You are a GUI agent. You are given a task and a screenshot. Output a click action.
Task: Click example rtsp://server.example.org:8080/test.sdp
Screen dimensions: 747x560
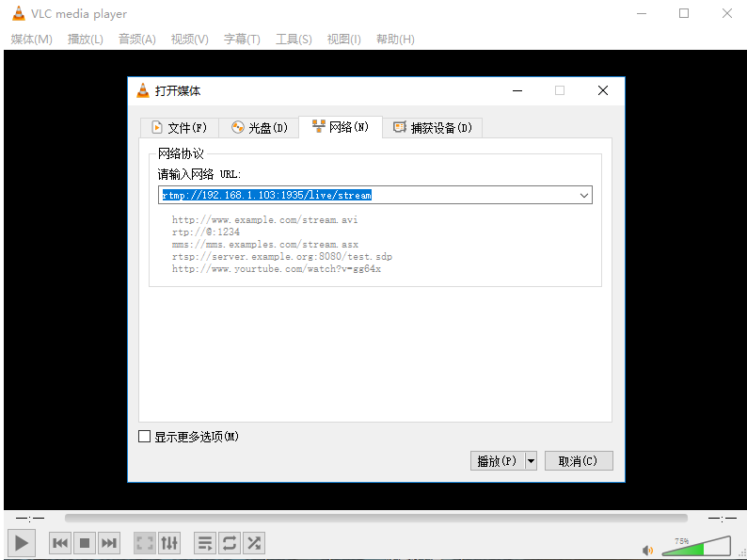pos(282,256)
